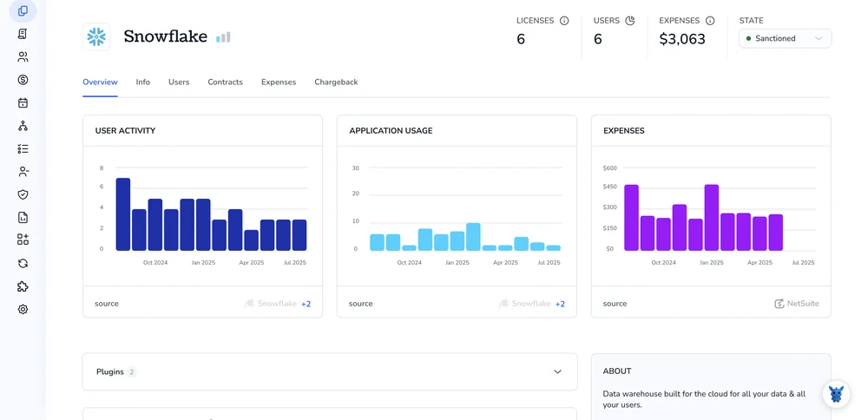
Task: Click Oct 2024 label in User Activity chart
Action: pos(156,263)
